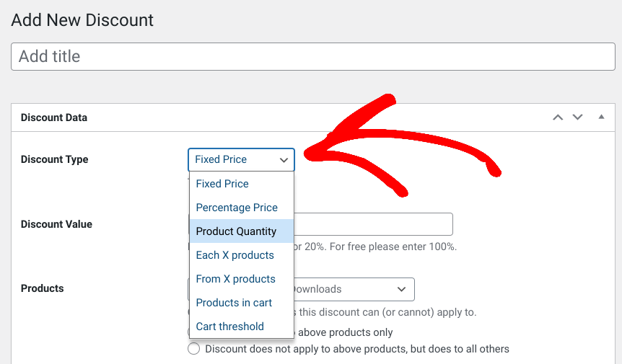Open the Discount Type dropdown
Viewport: 622px width, 364px height.
(241, 159)
